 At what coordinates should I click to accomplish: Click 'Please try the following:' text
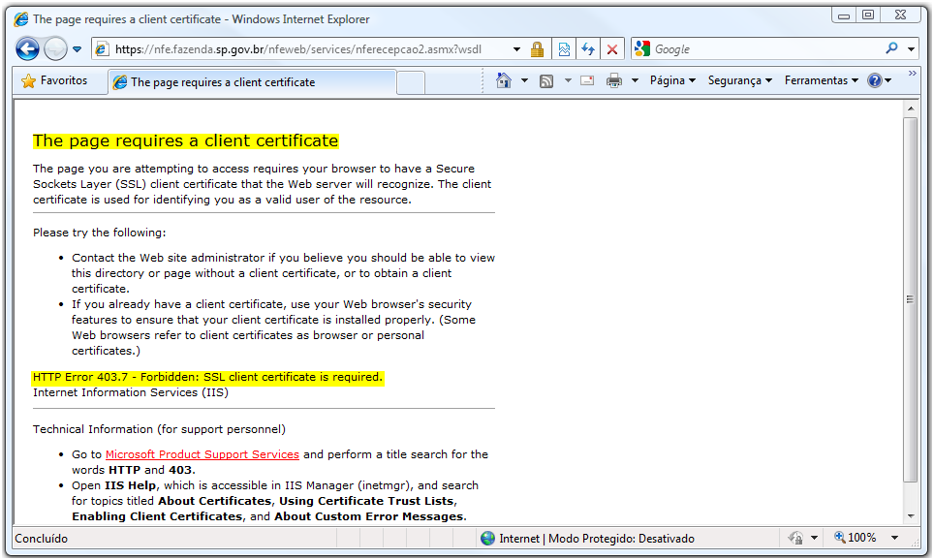pos(100,233)
